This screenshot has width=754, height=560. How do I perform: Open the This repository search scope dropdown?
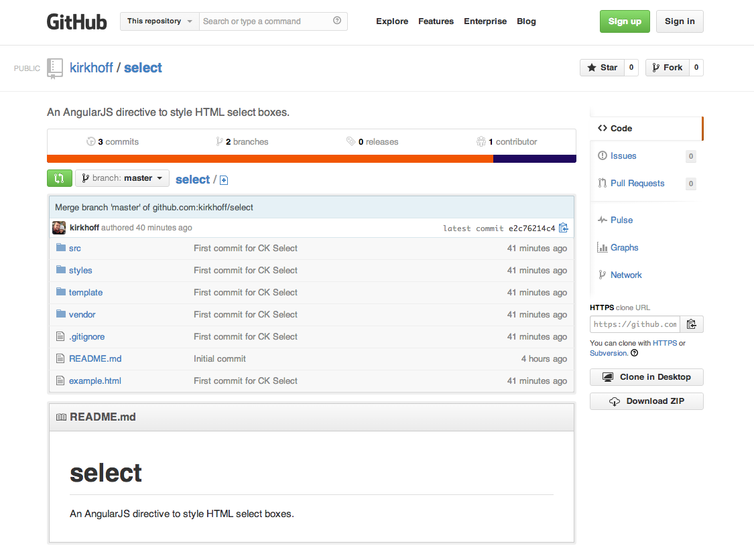(160, 21)
